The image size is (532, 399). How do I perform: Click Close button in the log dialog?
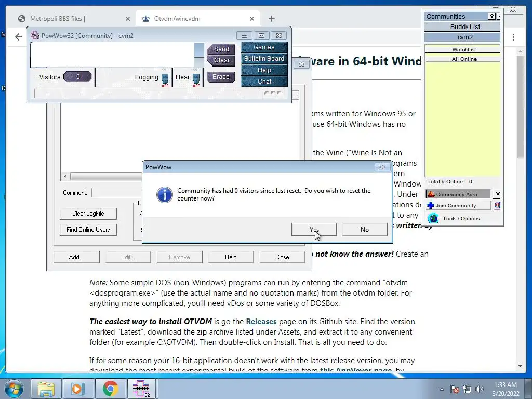[282, 257]
